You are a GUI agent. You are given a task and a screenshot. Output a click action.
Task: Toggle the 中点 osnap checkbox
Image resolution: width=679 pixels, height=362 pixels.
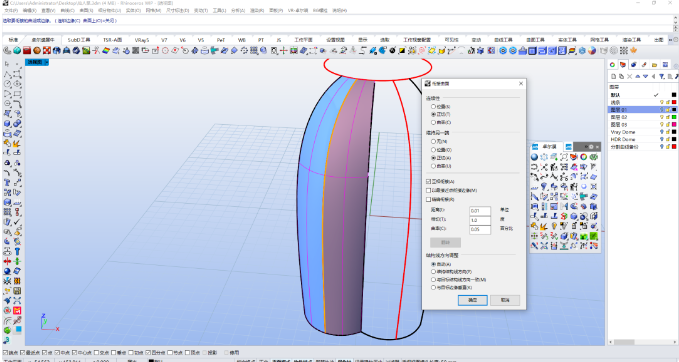57,352
